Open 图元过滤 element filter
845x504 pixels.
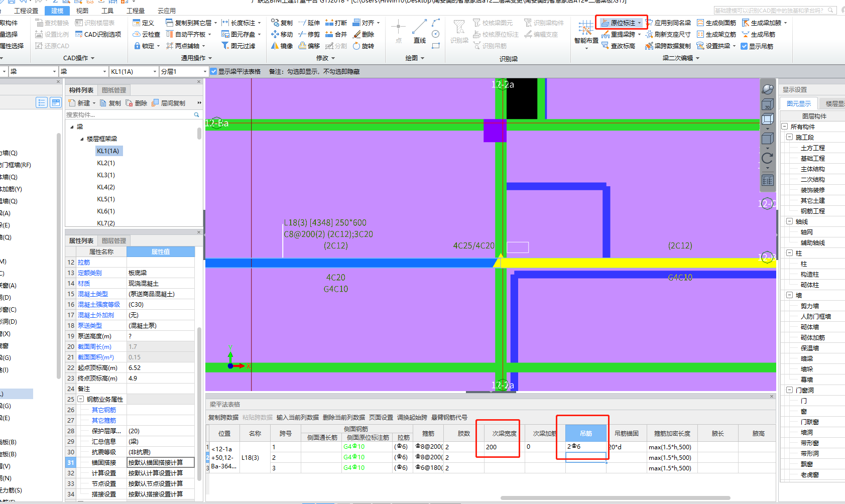(x=238, y=46)
